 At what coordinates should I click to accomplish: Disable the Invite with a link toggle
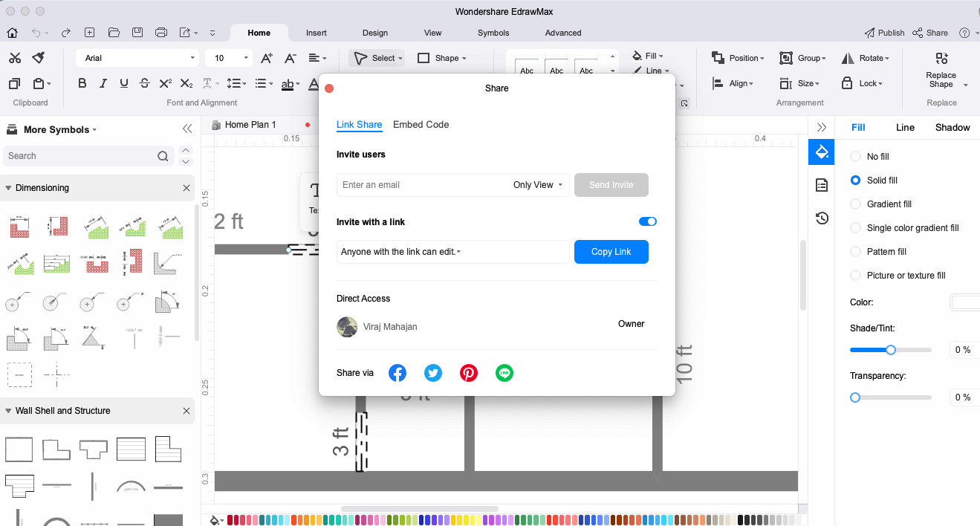[x=647, y=221]
